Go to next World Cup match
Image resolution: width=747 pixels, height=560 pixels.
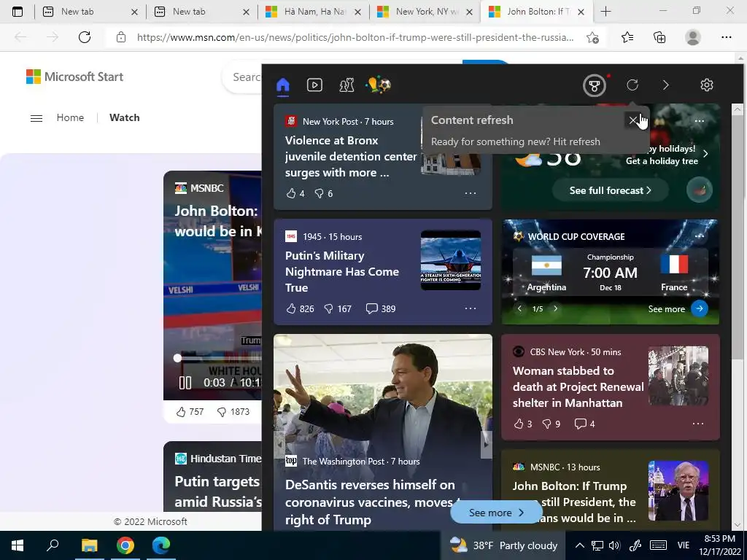tap(555, 308)
